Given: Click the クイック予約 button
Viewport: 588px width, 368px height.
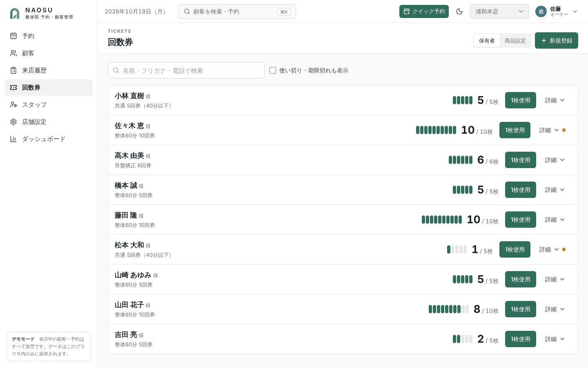Looking at the screenshot, I should point(424,11).
